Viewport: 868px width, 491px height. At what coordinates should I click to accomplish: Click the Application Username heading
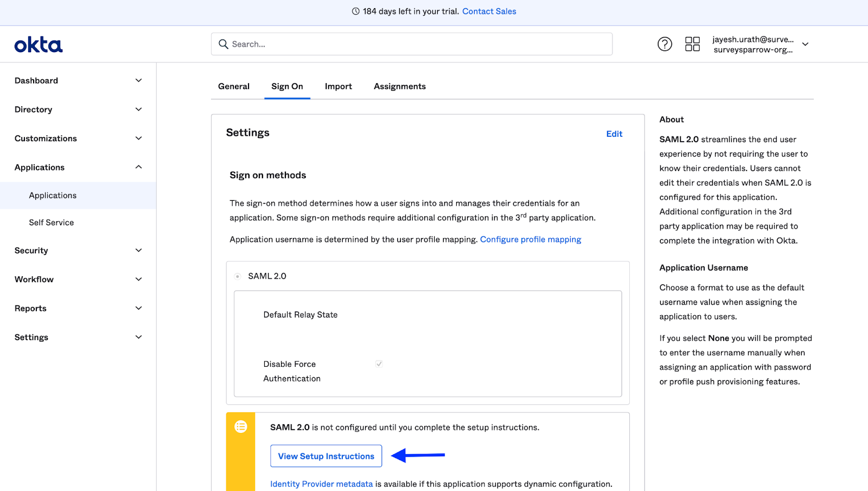704,267
